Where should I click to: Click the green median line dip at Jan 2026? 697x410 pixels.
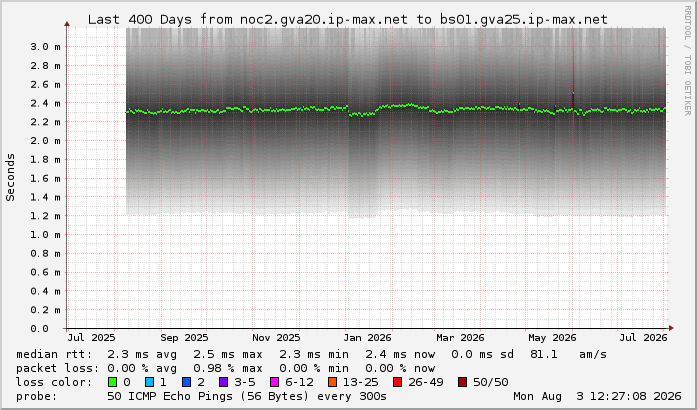click(361, 114)
